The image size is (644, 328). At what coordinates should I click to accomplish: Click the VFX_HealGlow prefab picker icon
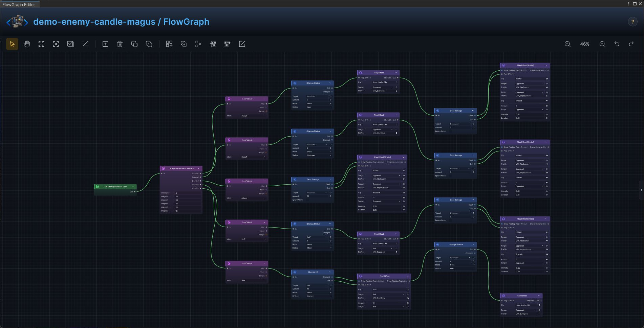coord(408,298)
